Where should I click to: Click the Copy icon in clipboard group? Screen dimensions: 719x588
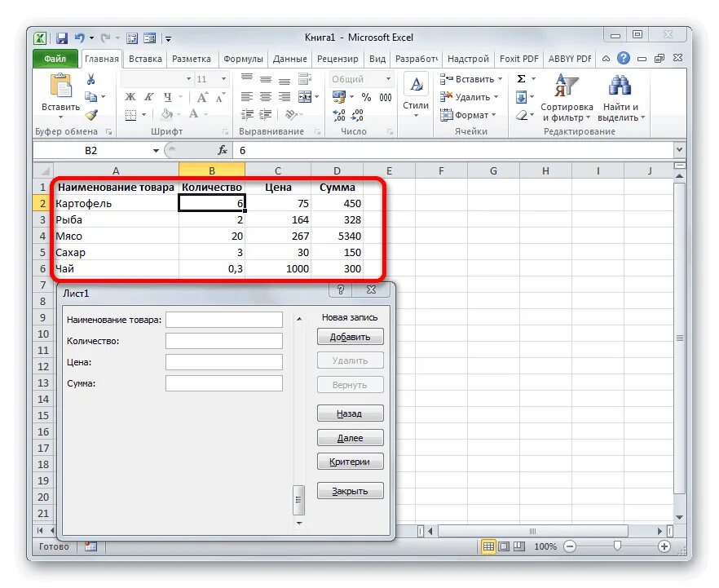pyautogui.click(x=90, y=97)
